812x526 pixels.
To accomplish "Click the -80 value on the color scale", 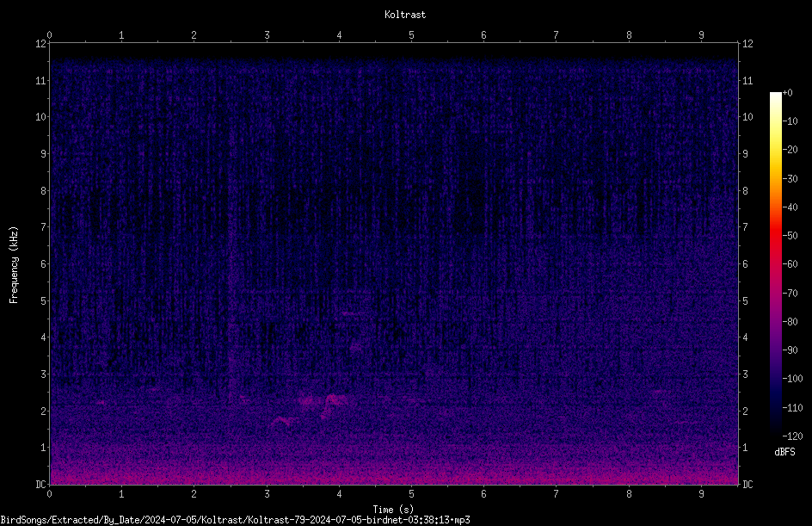I will [x=790, y=322].
